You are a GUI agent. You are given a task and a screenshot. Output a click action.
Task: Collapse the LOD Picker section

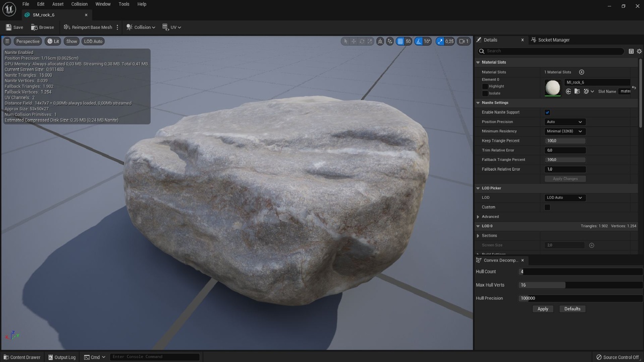pos(478,188)
